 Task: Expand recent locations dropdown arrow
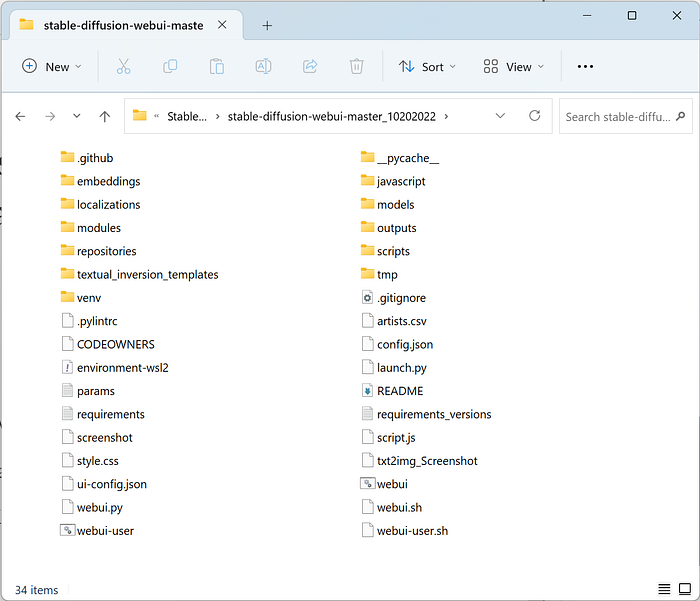77,116
